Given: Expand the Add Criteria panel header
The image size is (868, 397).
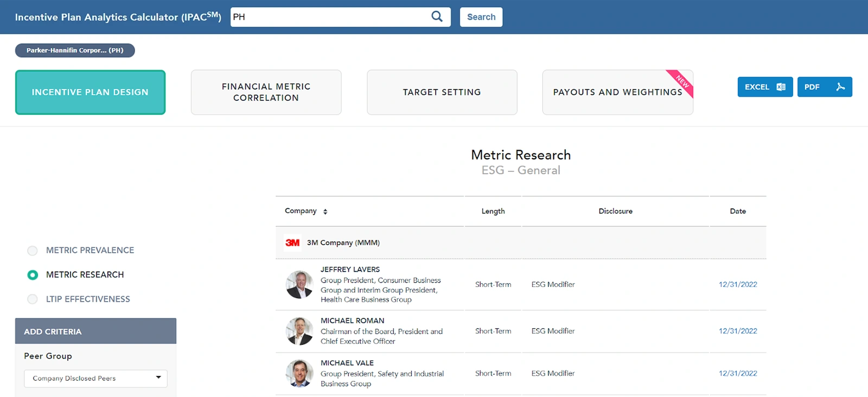Looking at the screenshot, I should pos(95,331).
